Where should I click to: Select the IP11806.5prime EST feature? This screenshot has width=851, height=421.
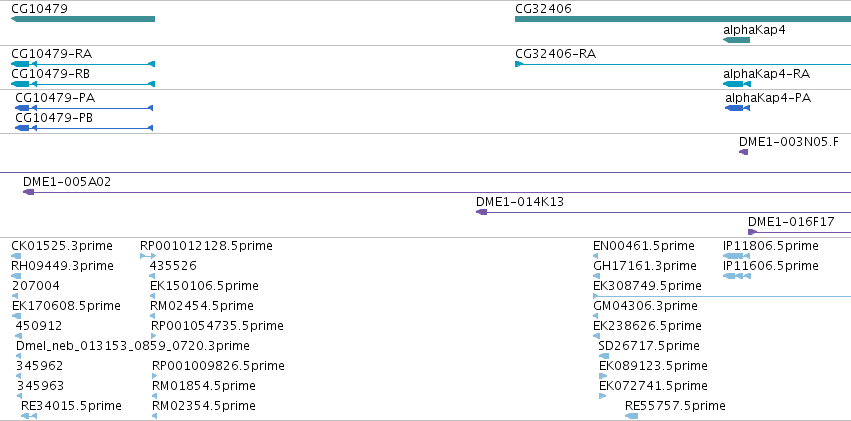tap(733, 256)
